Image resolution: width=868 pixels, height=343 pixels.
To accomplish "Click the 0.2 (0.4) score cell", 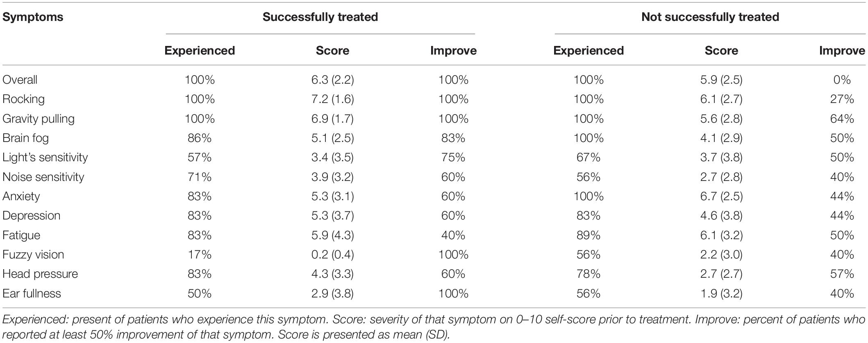I will (332, 255).
